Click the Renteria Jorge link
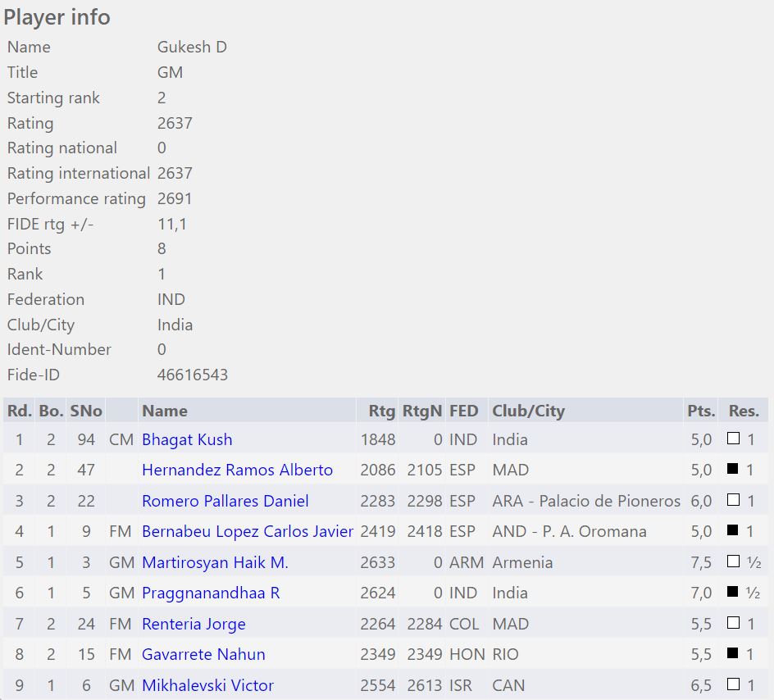 [193, 624]
